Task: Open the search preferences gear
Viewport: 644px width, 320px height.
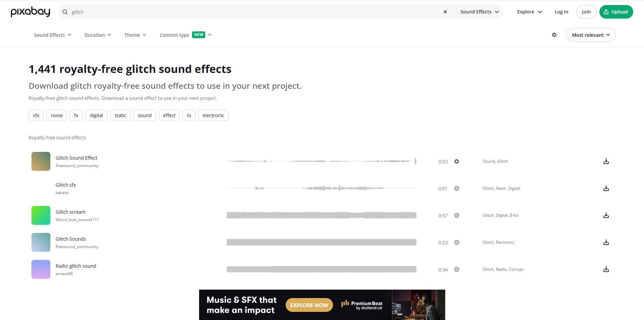Action: [554, 35]
